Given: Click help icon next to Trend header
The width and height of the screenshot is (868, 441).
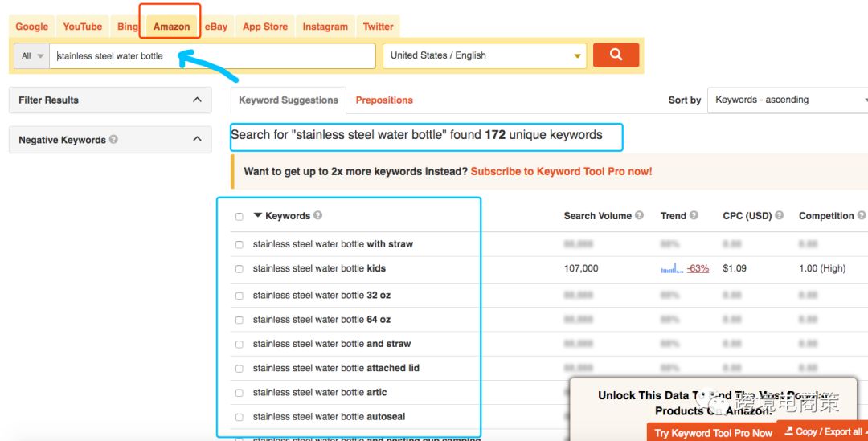Looking at the screenshot, I should (x=694, y=215).
